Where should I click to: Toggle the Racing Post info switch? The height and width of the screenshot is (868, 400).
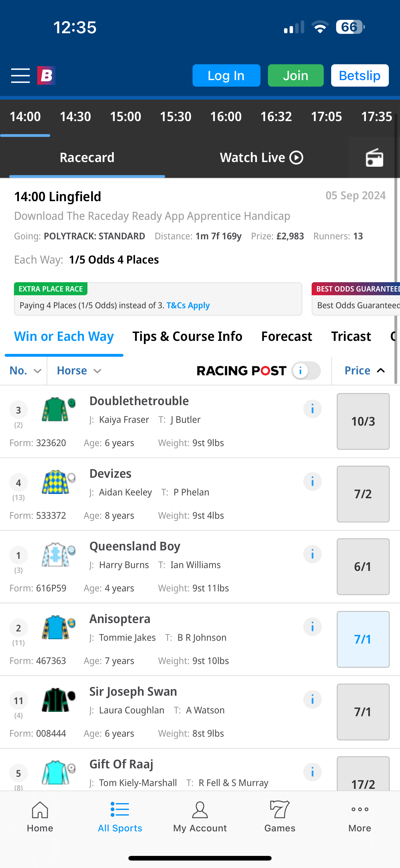click(306, 370)
